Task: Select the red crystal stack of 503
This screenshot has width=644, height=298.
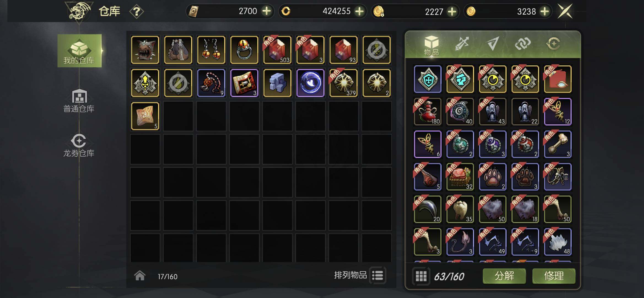Action: point(277,50)
